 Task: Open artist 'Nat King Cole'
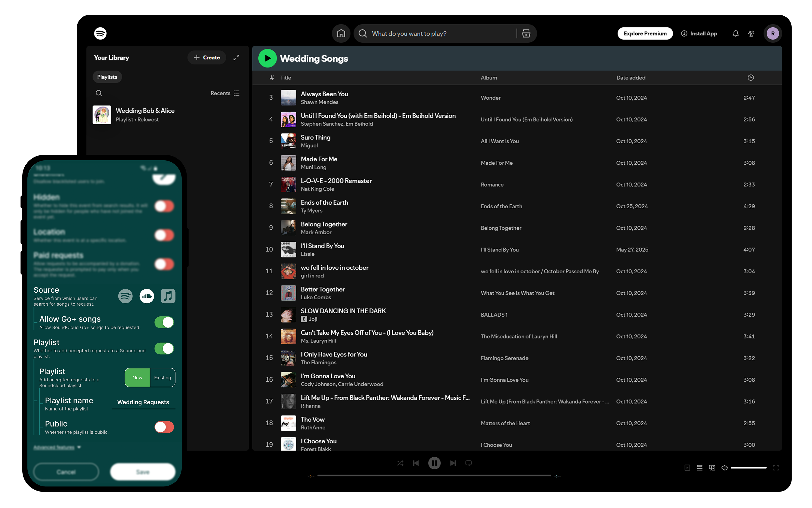tap(317, 189)
